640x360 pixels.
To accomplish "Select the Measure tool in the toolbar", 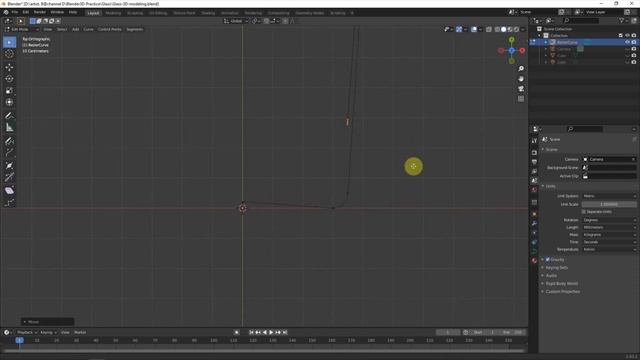I will click(9, 128).
